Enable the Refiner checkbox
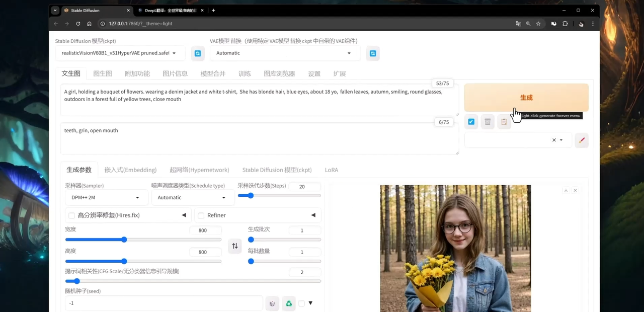The width and height of the screenshot is (644, 312). pyautogui.click(x=201, y=215)
